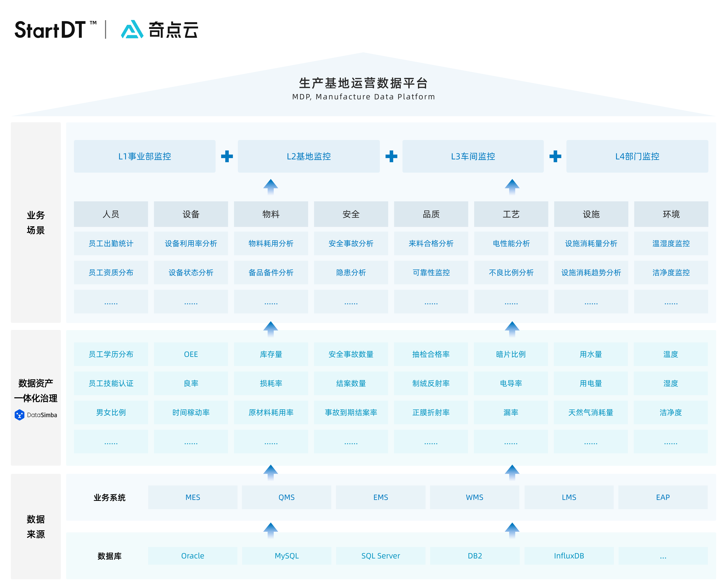The width and height of the screenshot is (727, 588).
Task: Click 安全事故数量 cell
Action: tap(351, 354)
